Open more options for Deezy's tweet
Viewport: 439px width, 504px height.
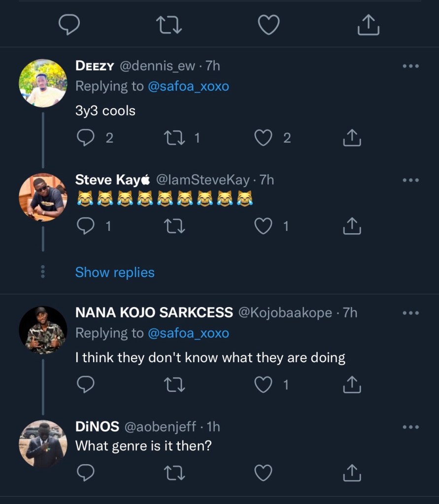click(410, 66)
